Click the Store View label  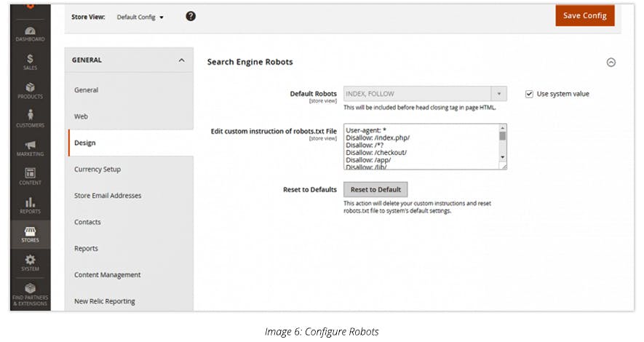[x=88, y=17]
